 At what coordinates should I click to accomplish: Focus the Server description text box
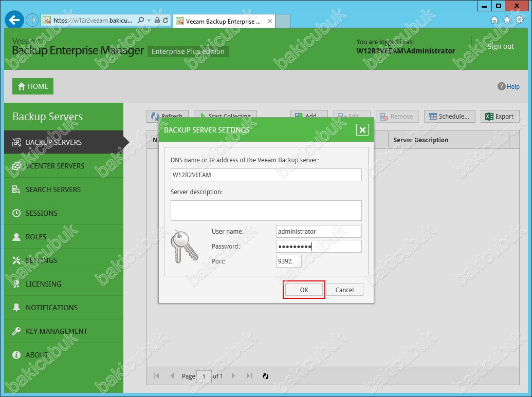(x=266, y=211)
